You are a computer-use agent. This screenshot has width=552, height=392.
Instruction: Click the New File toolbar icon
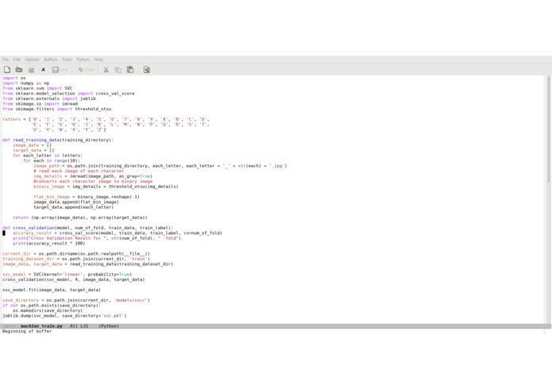coord(7,70)
